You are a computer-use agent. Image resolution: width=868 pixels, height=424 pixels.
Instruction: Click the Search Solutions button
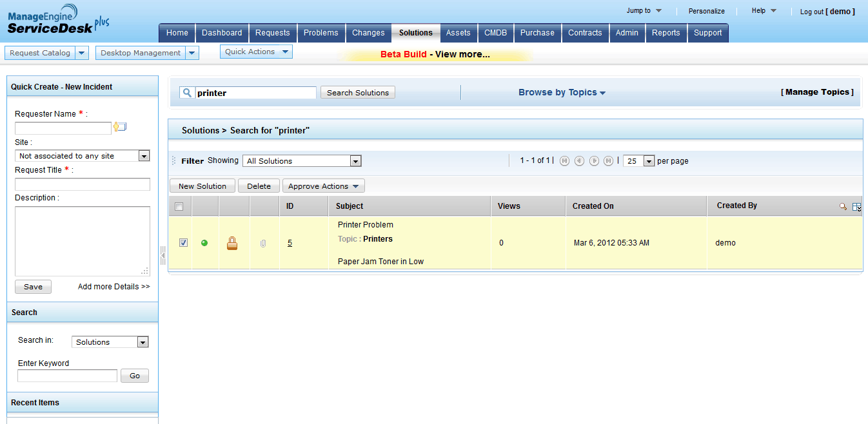[x=358, y=93]
